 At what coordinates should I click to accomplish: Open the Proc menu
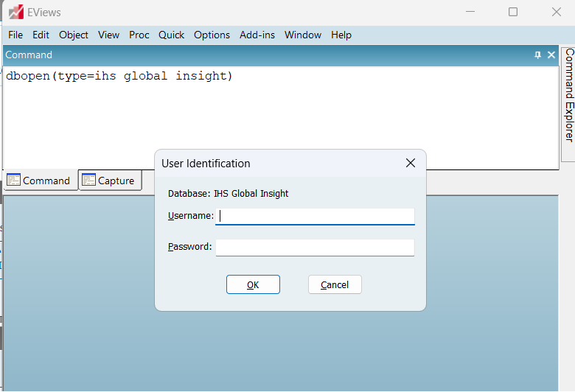139,35
